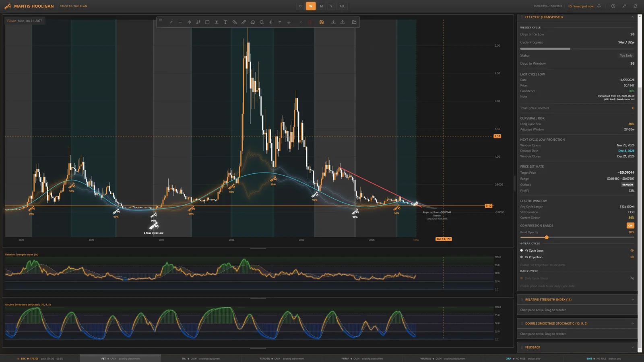Click the Optimal Date Dec 8, 2026 value
This screenshot has height=362, width=644.
(626, 151)
